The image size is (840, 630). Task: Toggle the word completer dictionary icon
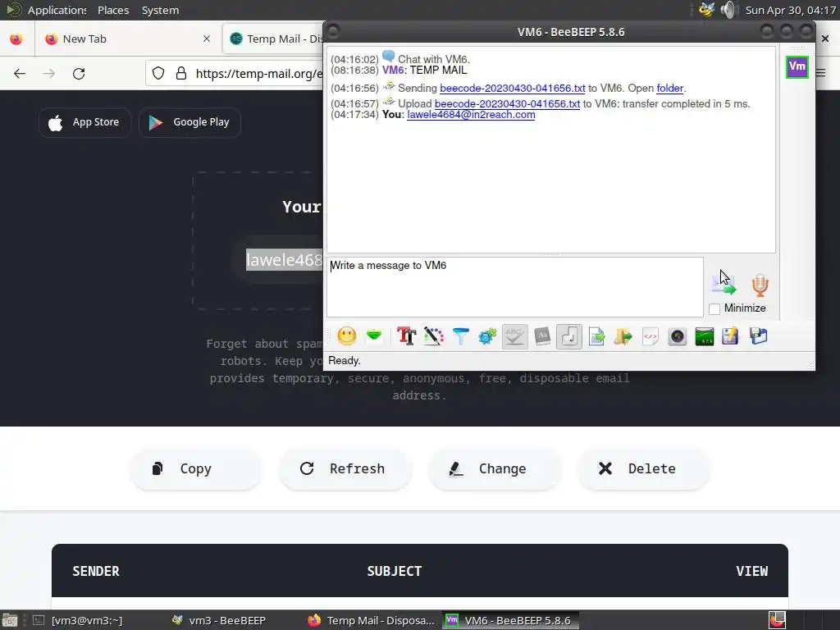click(542, 336)
